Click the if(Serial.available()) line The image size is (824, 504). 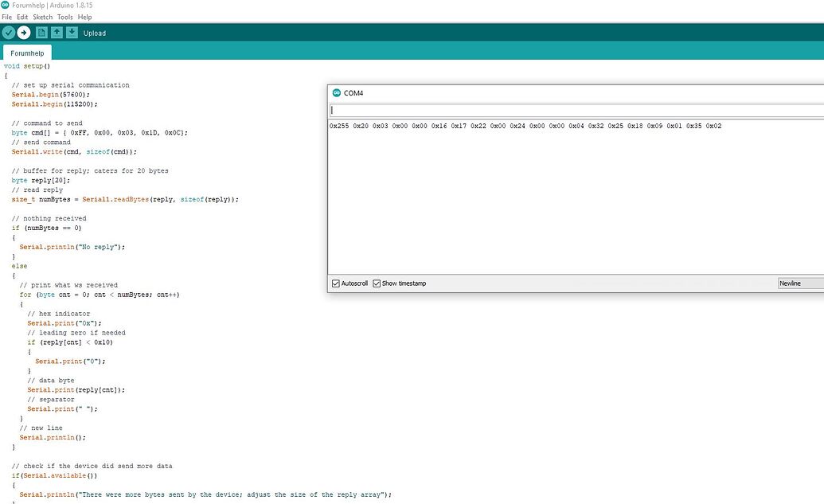54,475
